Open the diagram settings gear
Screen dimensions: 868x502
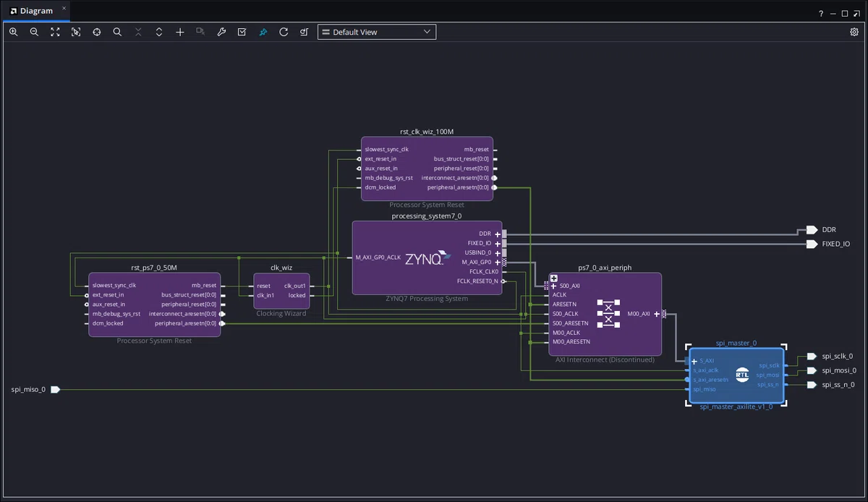(854, 32)
